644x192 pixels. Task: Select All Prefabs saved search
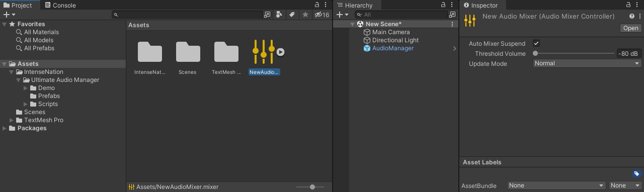click(39, 48)
